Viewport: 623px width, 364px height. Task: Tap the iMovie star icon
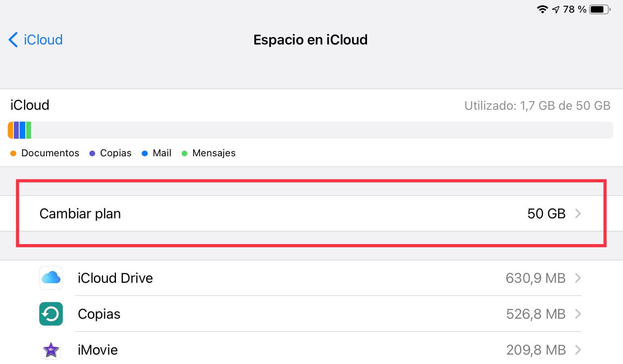pos(51,350)
